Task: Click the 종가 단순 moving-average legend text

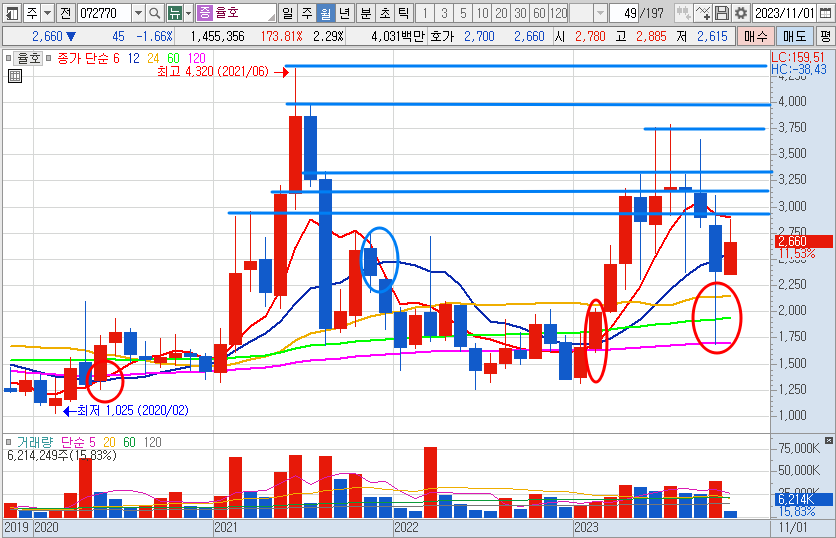Action: click(82, 58)
